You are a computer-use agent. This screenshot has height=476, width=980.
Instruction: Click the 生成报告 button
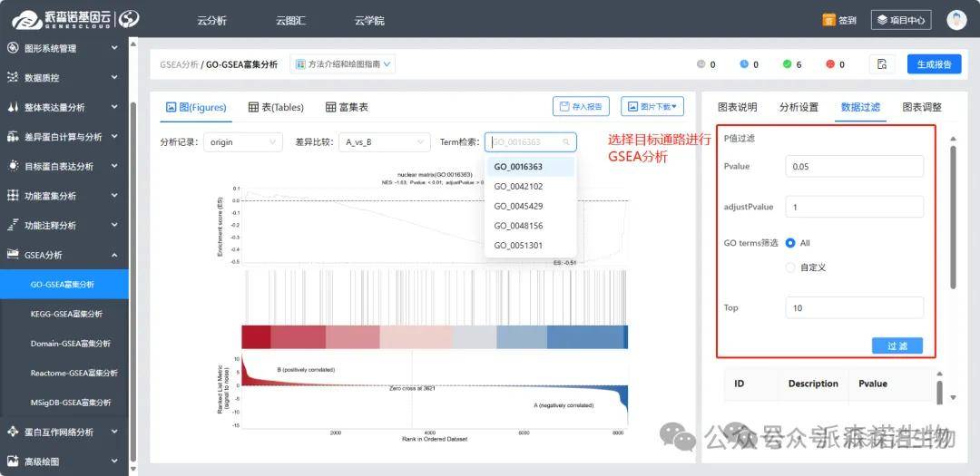click(934, 64)
